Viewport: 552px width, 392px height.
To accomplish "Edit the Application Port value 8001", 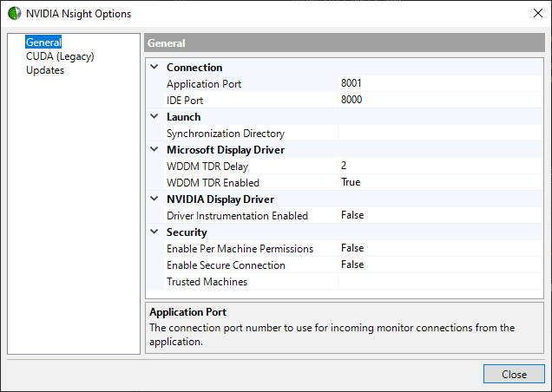I will click(440, 83).
